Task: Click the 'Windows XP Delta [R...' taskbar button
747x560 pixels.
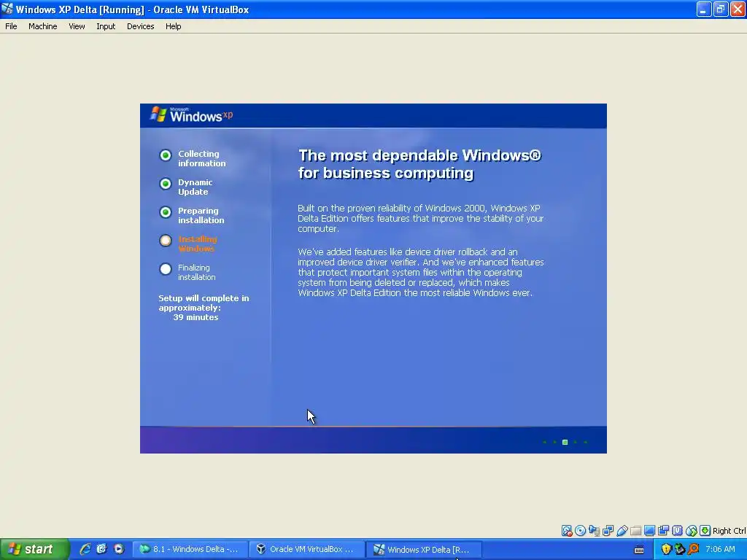Action: (424, 549)
